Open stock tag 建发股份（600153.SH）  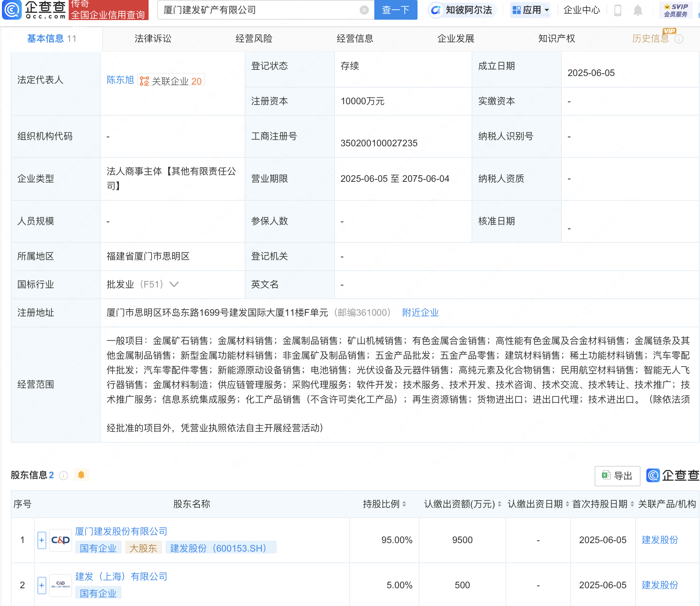(x=221, y=548)
